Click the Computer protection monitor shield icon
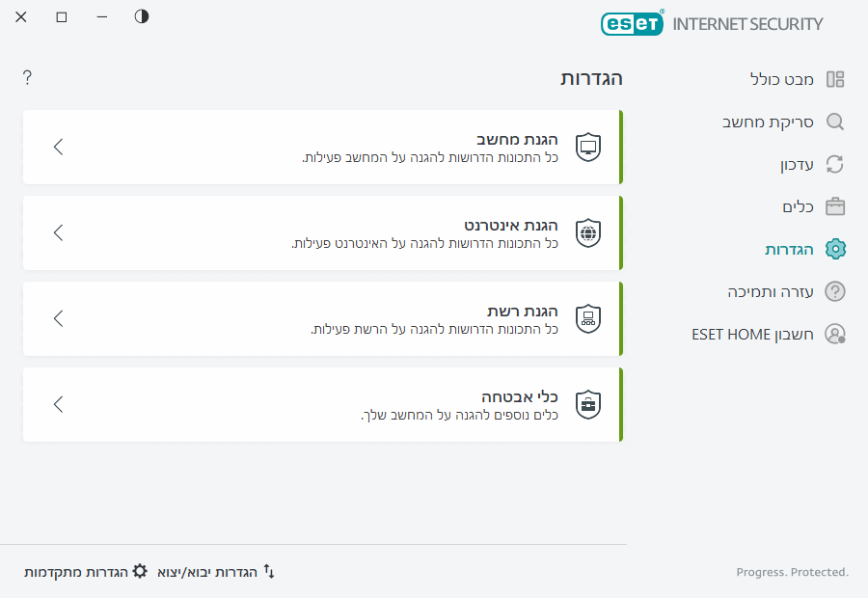The width and height of the screenshot is (868, 598). click(x=588, y=147)
